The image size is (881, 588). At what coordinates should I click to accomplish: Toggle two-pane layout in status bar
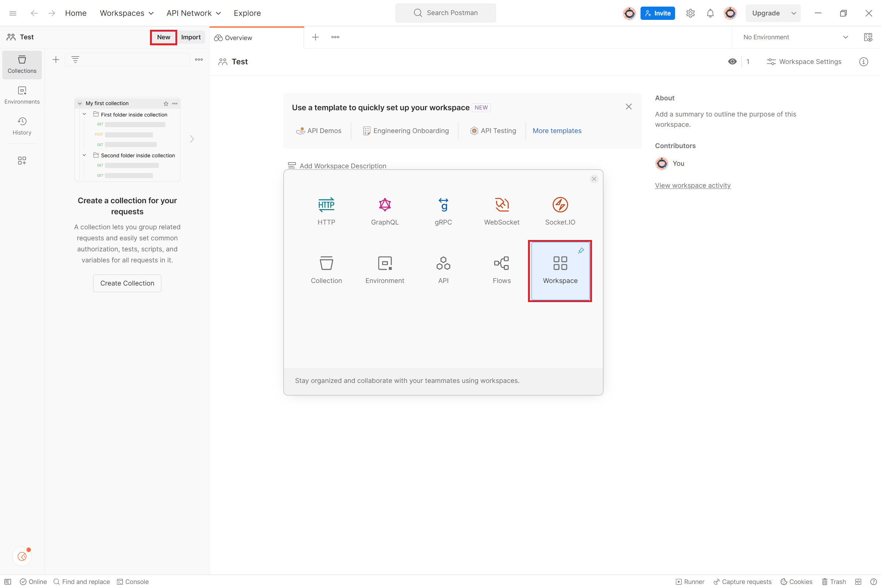pos(858,582)
